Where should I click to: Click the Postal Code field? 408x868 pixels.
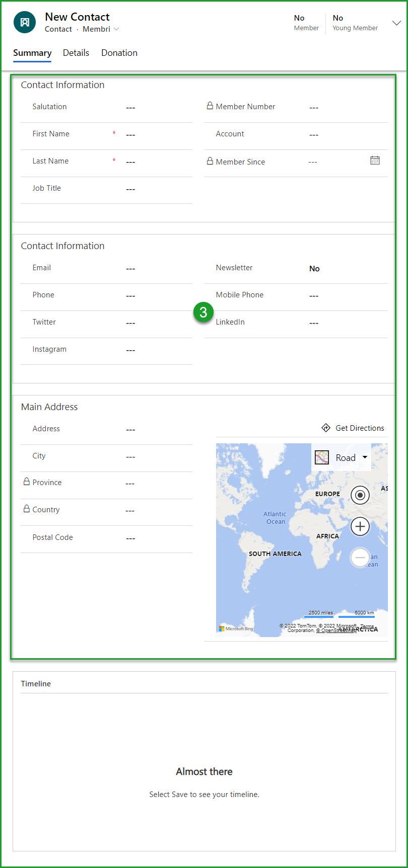point(156,538)
